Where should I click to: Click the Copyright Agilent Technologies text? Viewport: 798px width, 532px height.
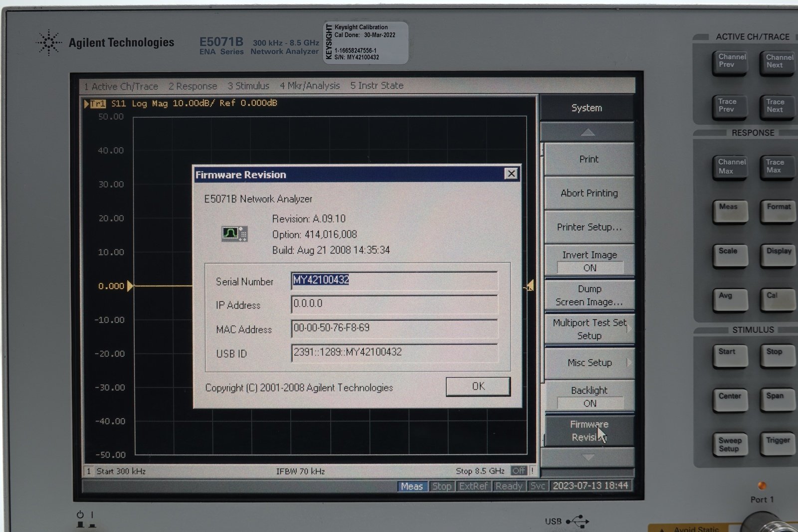click(299, 388)
